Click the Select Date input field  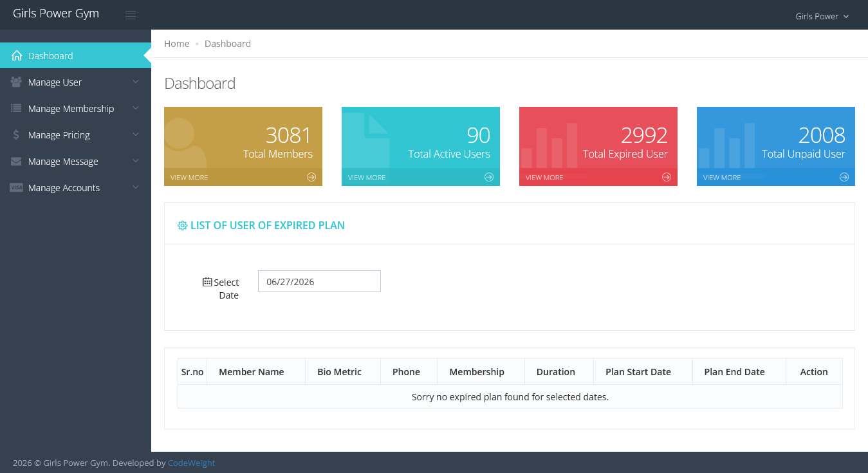point(319,281)
